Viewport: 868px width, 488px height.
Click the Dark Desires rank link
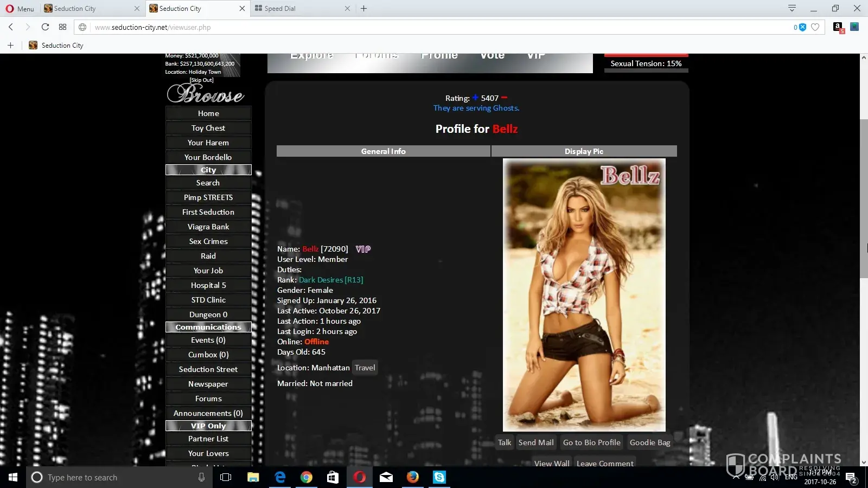[331, 280]
